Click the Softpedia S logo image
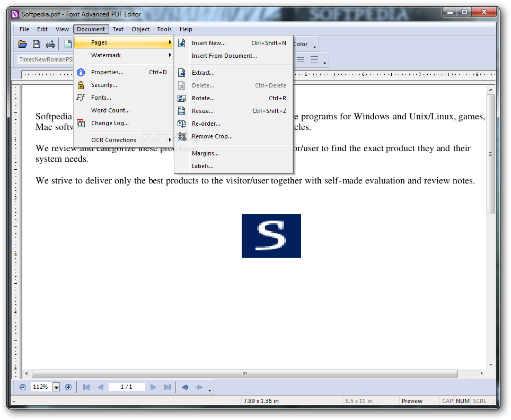 point(271,236)
